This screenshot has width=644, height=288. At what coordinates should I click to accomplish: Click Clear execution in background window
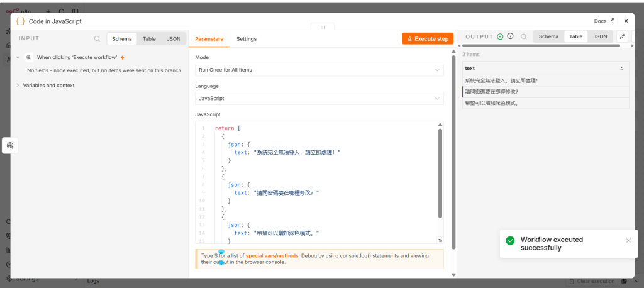[591, 282]
